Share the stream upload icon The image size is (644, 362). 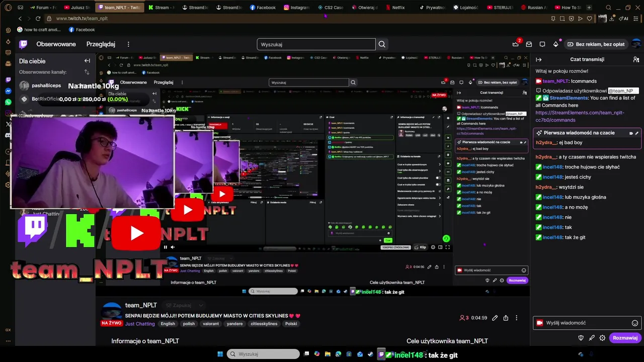(506, 318)
